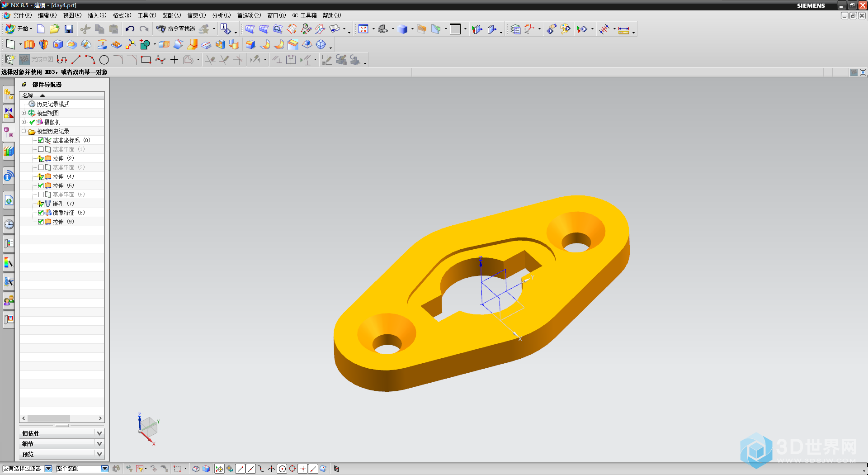
Task: Click the Undo arrow icon
Action: point(130,29)
